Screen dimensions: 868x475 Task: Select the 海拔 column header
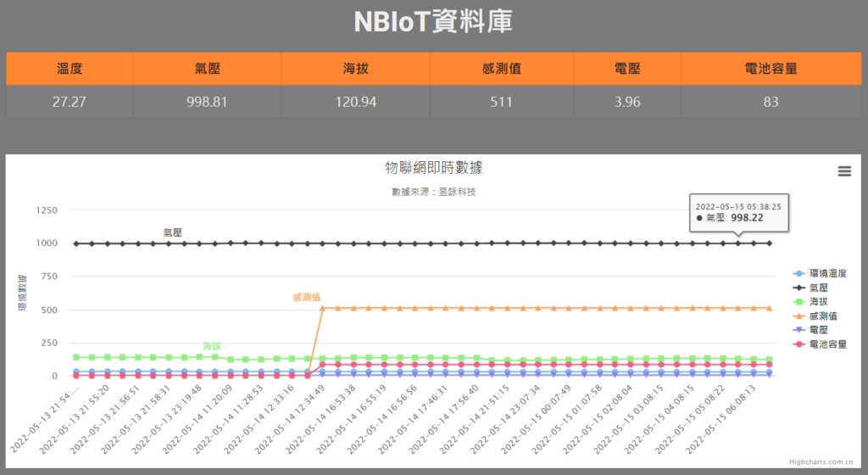tap(355, 69)
